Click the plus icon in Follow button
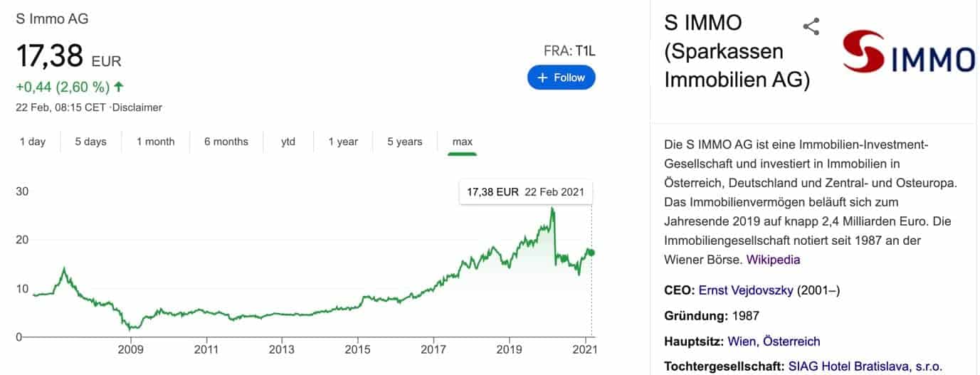This screenshot has height=375, width=980. point(543,78)
